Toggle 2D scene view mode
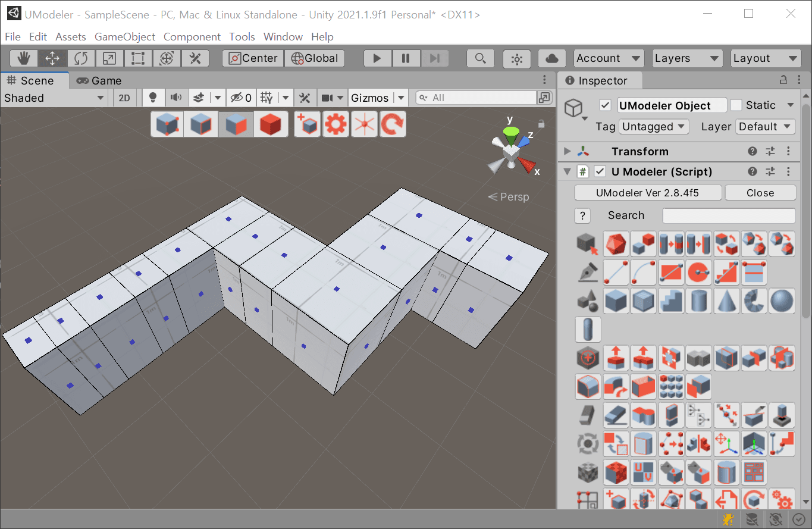The height and width of the screenshot is (529, 812). point(124,98)
